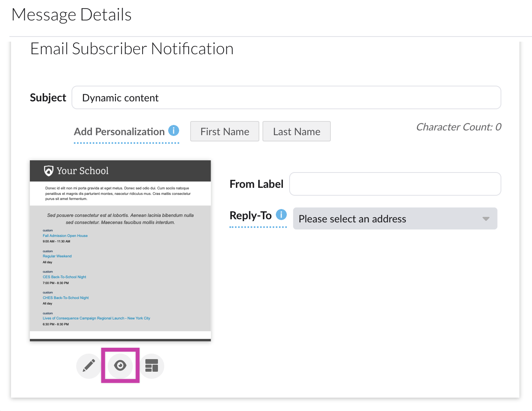Click the Regular Weekend event link
The height and width of the screenshot is (411, 532).
[57, 256]
